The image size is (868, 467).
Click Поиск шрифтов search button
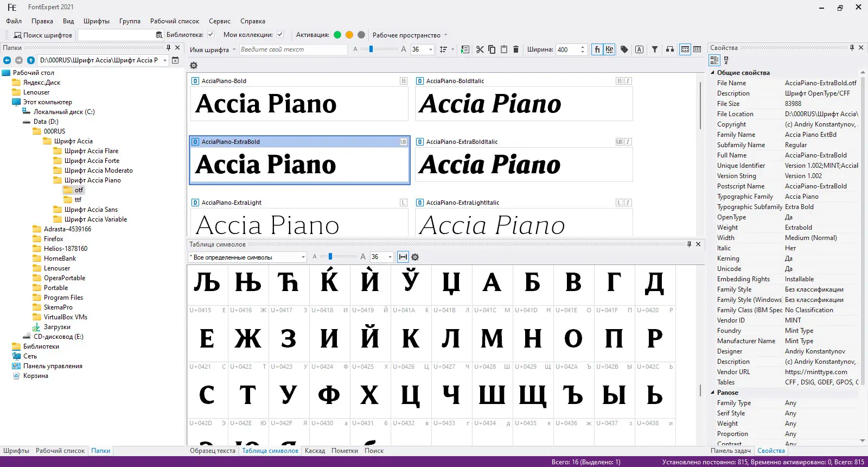click(x=43, y=35)
